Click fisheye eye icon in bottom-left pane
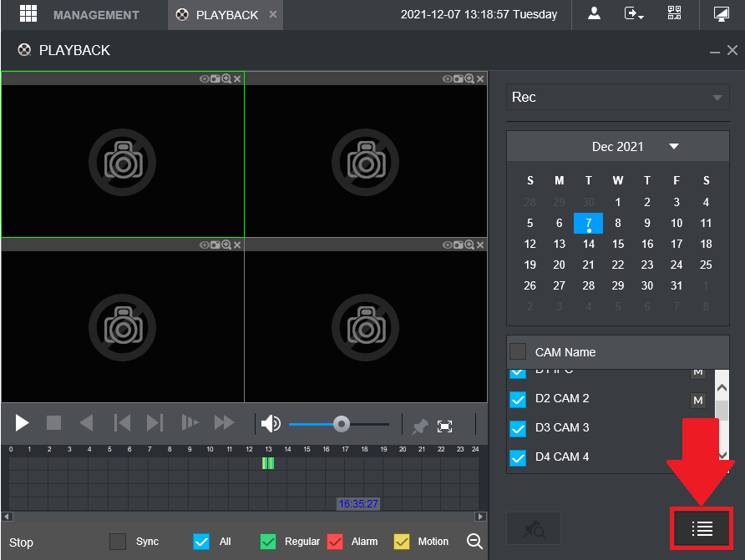 [205, 245]
